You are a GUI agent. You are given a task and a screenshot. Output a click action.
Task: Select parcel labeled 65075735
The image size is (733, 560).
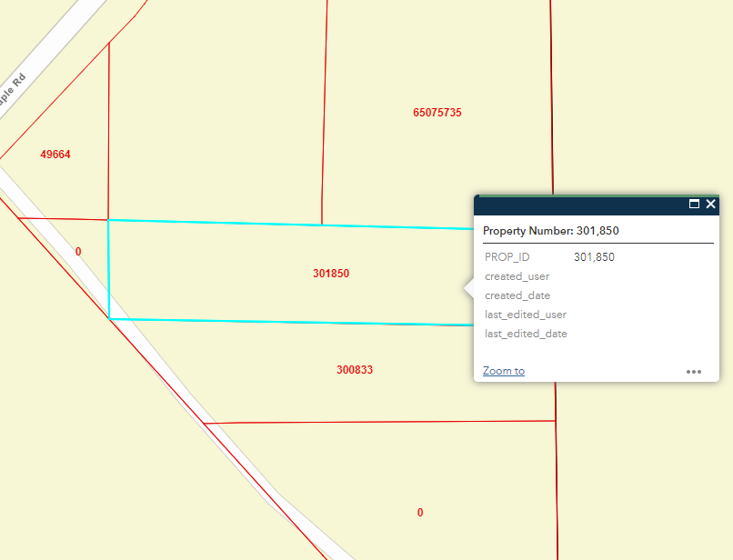pyautogui.click(x=437, y=113)
